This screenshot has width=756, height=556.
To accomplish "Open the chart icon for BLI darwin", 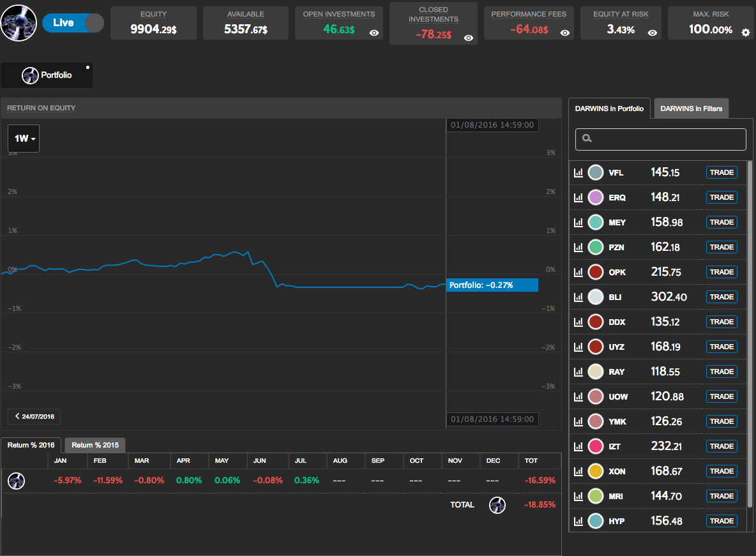I will click(x=578, y=297).
